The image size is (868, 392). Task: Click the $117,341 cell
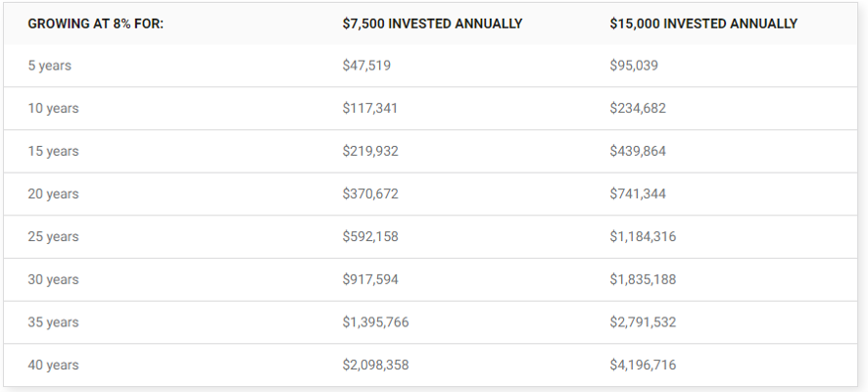click(369, 108)
